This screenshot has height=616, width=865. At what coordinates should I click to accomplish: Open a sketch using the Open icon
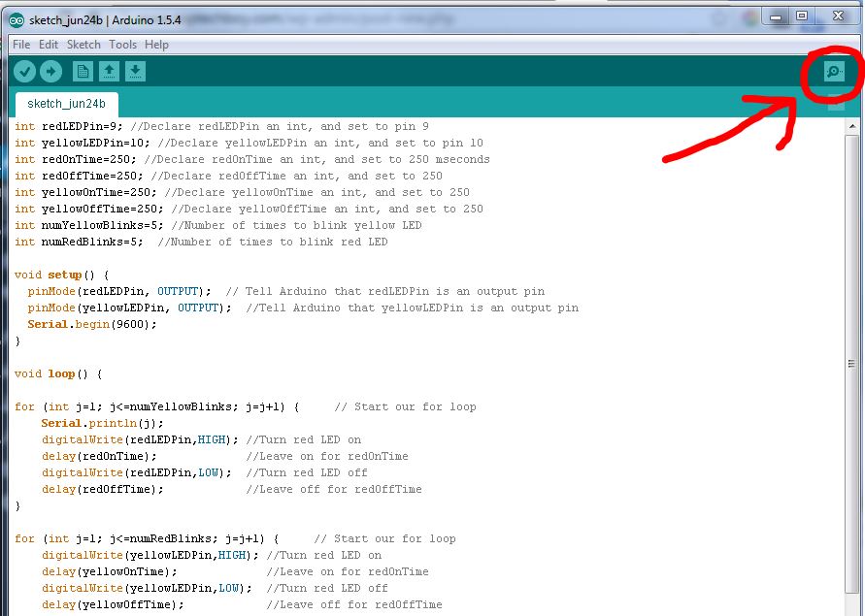(109, 71)
